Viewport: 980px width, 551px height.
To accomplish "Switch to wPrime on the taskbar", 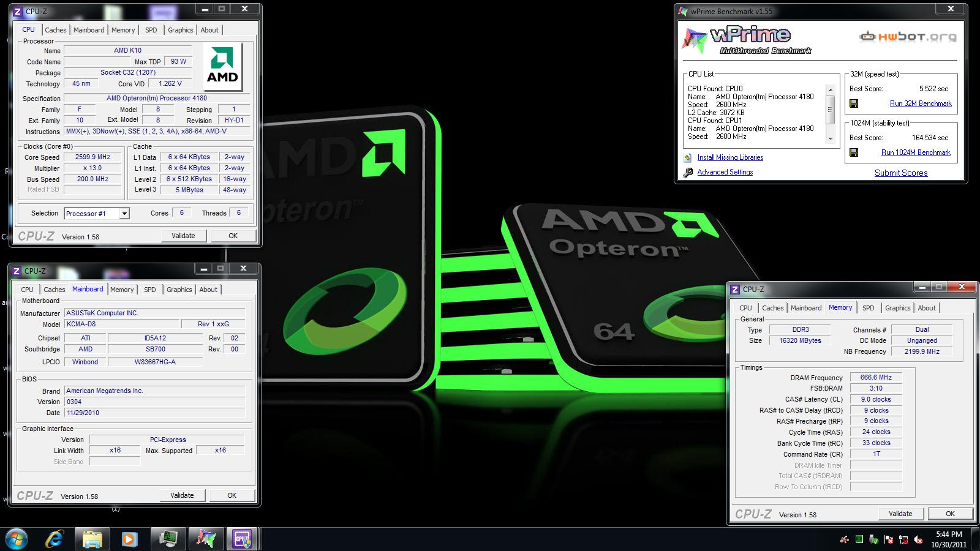I will click(206, 539).
